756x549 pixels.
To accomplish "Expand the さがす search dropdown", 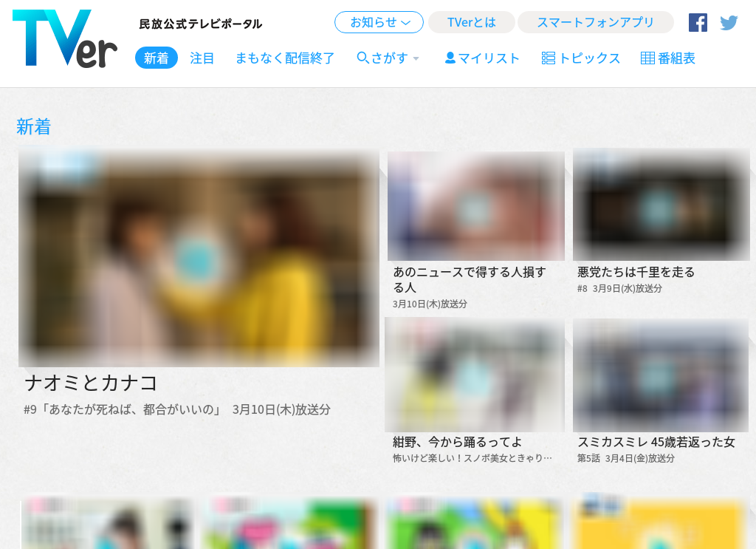I will tap(416, 59).
